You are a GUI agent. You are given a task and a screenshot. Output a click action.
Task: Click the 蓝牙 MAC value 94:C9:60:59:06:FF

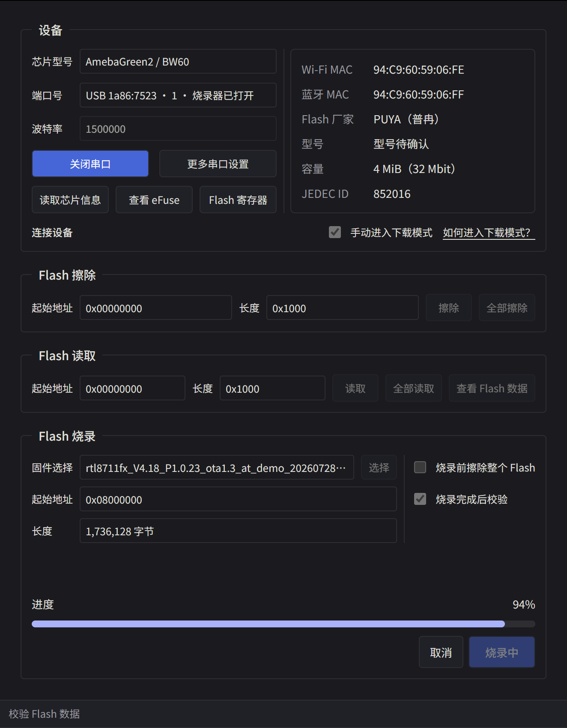coord(419,94)
